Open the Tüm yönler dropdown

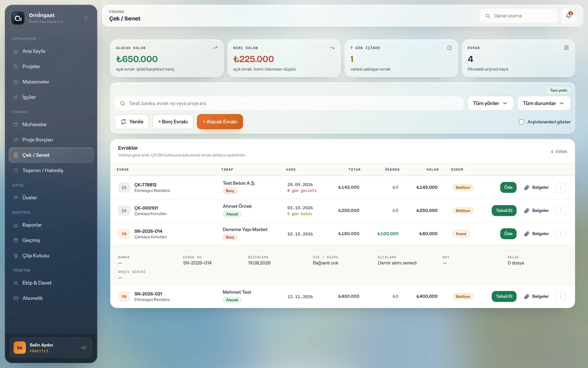click(490, 103)
